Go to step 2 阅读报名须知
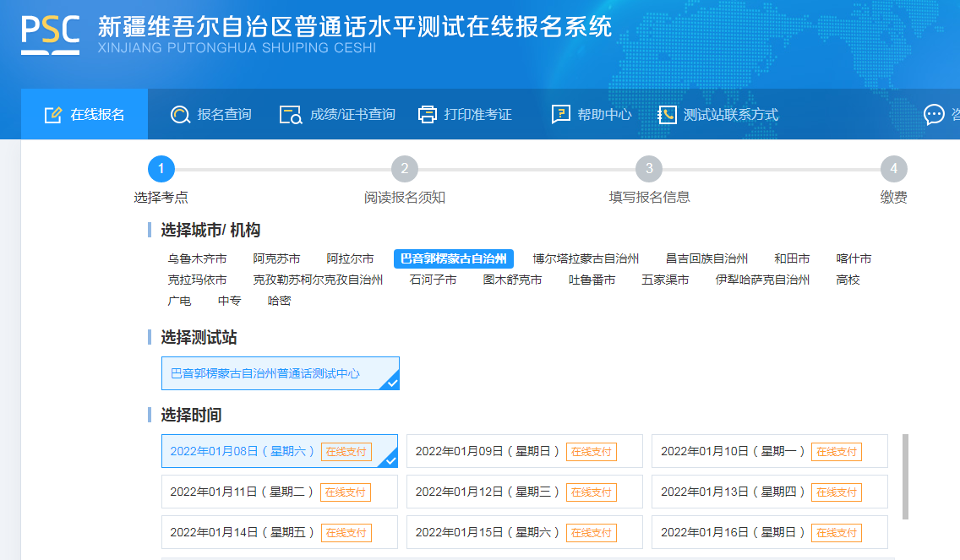Image resolution: width=960 pixels, height=560 pixels. pos(405,170)
